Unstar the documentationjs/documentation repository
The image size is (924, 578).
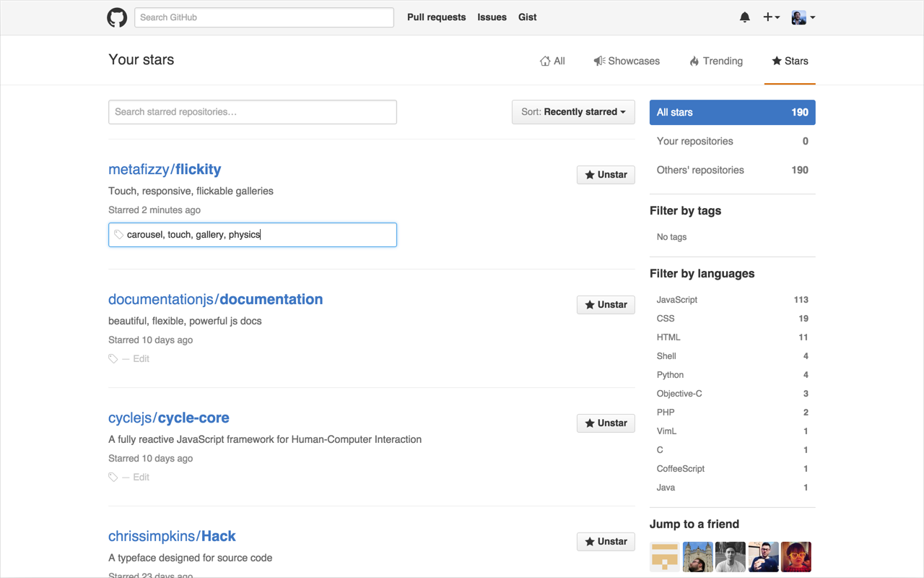tap(606, 304)
